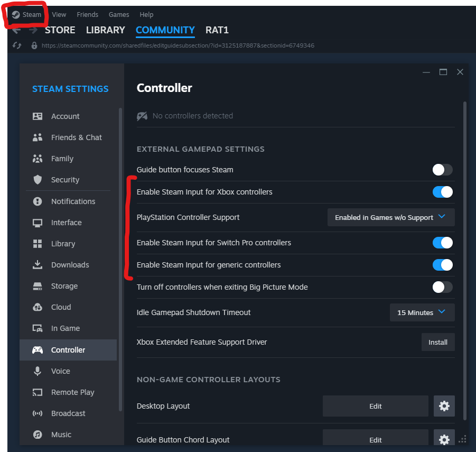Open the RAT1 profile tab
The height and width of the screenshot is (452, 476).
tap(217, 30)
